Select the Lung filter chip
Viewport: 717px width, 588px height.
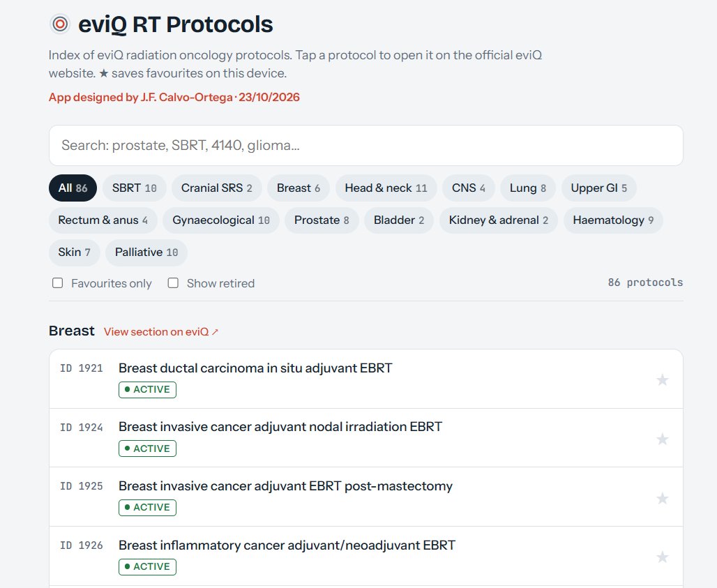click(528, 188)
